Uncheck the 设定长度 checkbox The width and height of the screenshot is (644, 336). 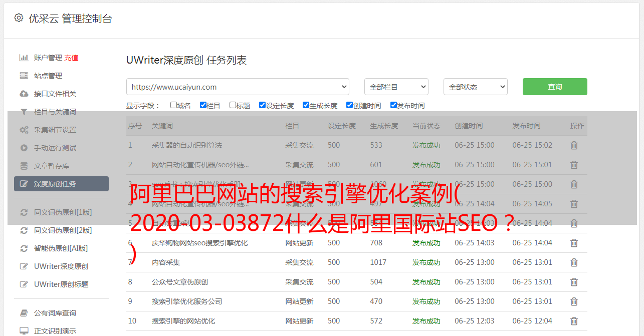click(262, 105)
